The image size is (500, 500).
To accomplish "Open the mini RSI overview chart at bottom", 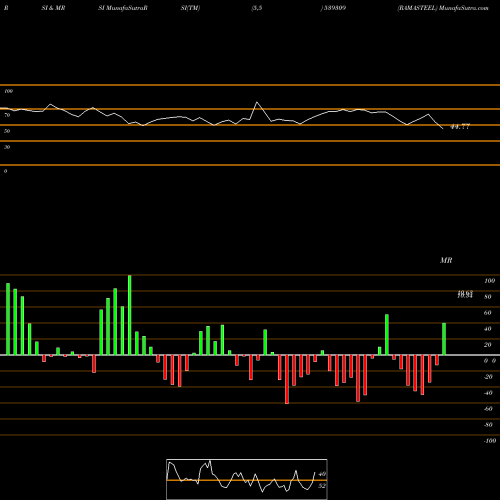I will tap(247, 479).
